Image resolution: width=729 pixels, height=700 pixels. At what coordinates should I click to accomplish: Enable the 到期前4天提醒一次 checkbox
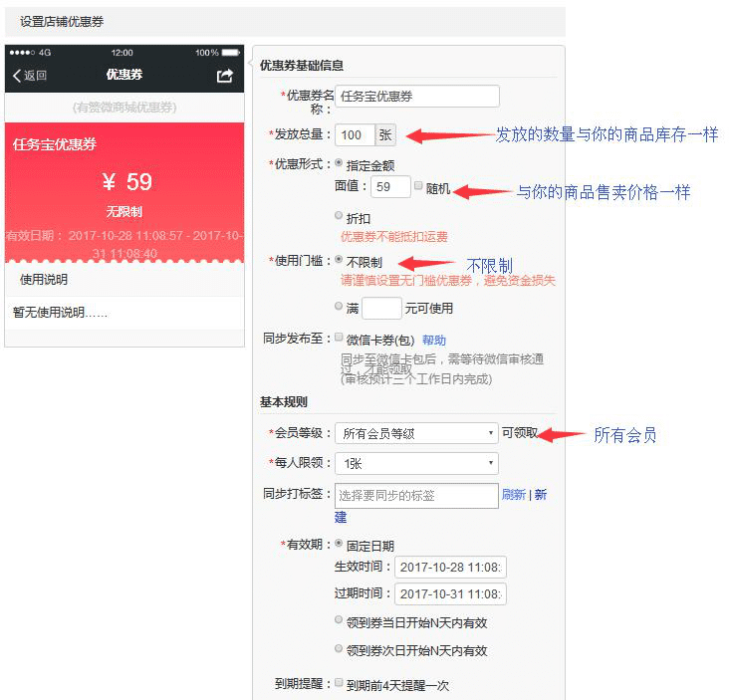(x=341, y=684)
